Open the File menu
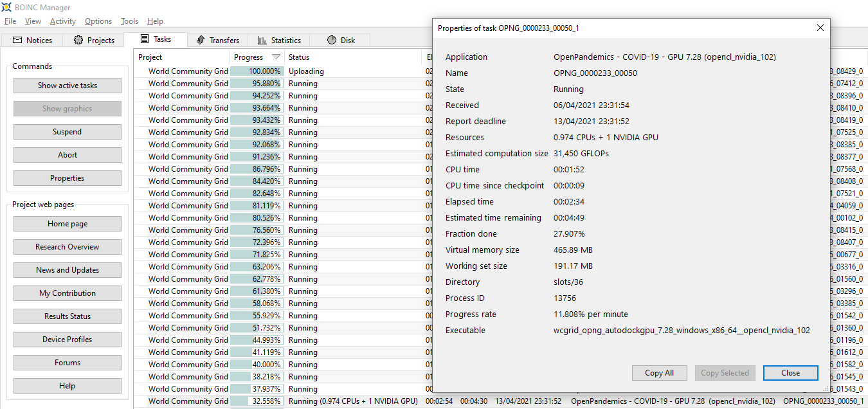This screenshot has width=868, height=409. tap(10, 21)
